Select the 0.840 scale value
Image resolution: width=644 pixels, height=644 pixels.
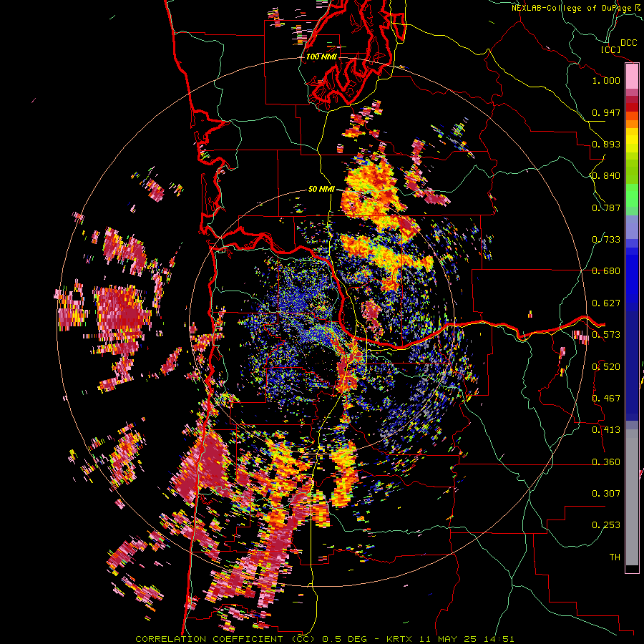coord(606,176)
